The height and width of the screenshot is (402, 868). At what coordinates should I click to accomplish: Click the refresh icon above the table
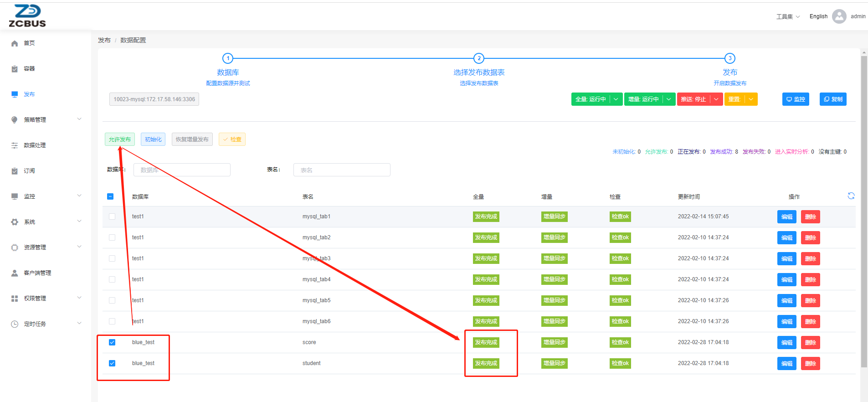851,196
